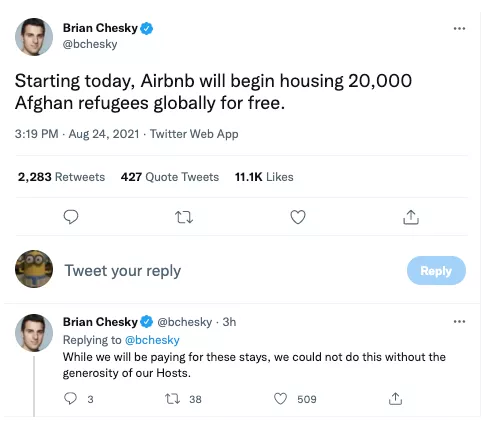This screenshot has height=422, width=482.
Task: Click the 3:19 PM Aug 24, 2021 timestamp
Action: pos(77,134)
